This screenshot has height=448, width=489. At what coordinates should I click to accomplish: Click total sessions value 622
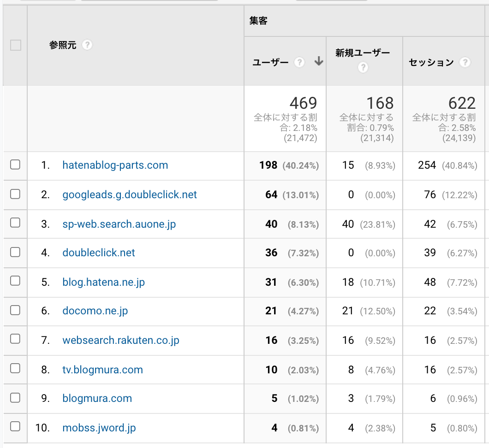(462, 103)
